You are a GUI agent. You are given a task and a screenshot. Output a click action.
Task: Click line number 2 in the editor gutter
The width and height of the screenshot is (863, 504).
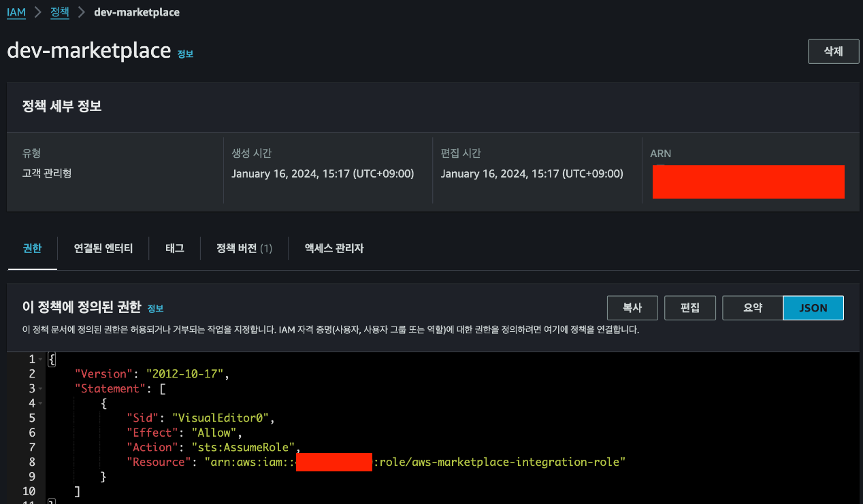32,374
